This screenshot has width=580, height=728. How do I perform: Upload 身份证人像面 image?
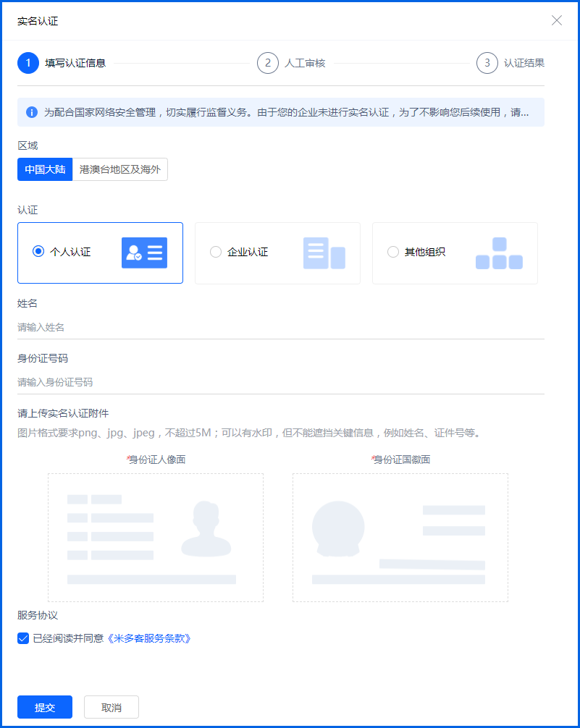[156, 538]
